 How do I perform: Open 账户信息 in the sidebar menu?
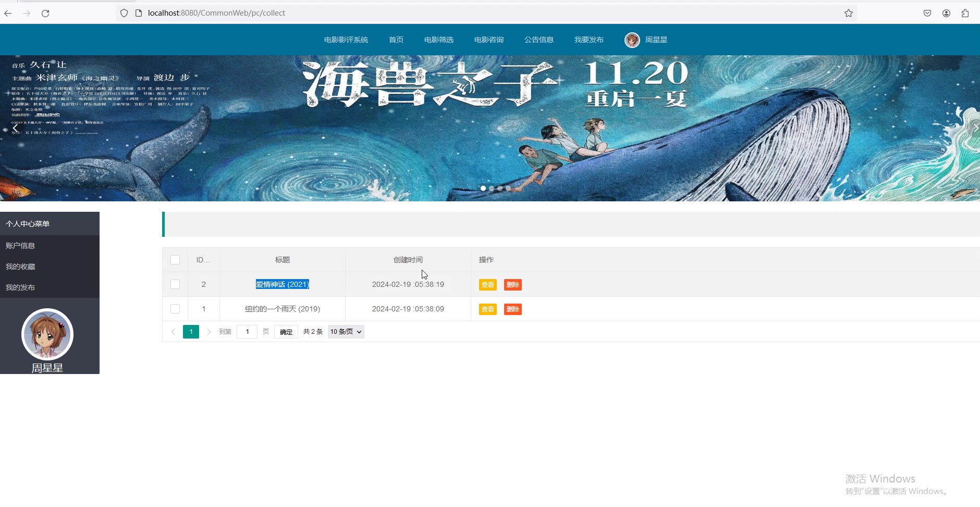pyautogui.click(x=50, y=246)
